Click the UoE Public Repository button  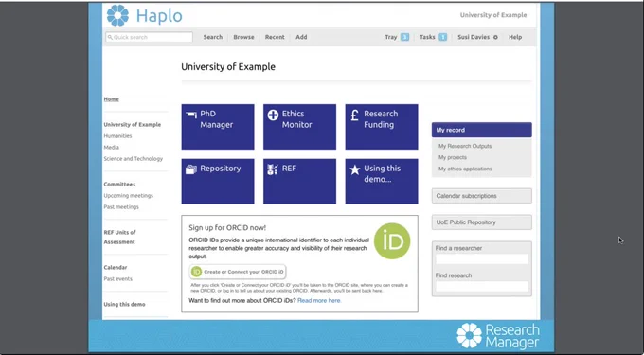point(482,222)
